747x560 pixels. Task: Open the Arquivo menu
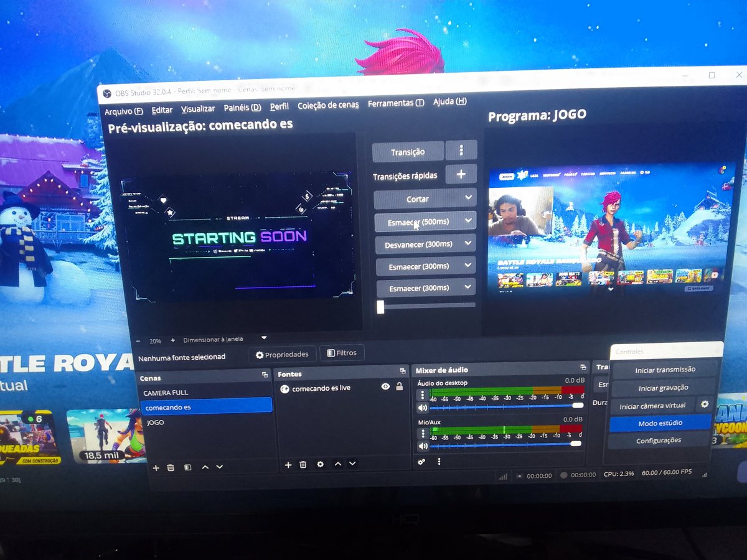(x=123, y=111)
